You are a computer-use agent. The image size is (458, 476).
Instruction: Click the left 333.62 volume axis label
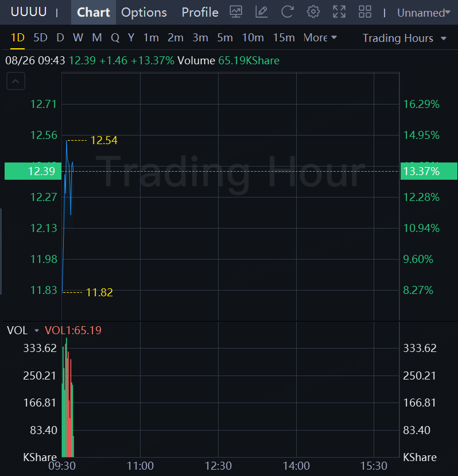40,348
